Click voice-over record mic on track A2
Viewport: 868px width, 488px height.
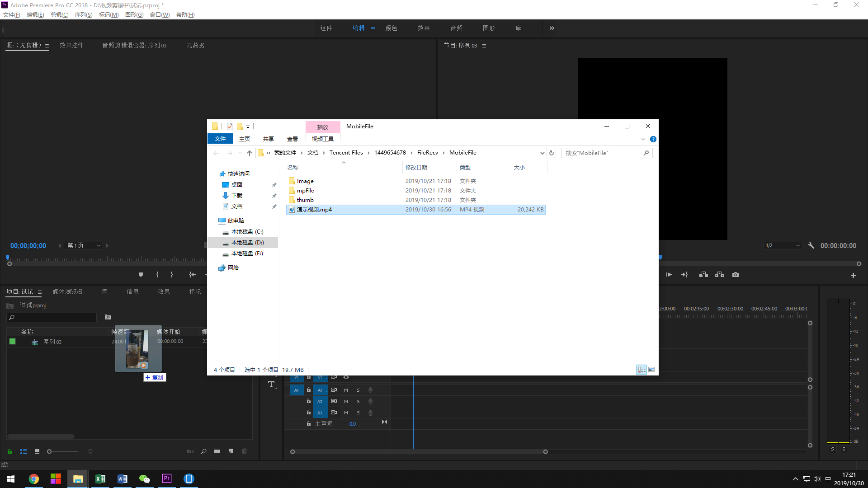(x=370, y=401)
